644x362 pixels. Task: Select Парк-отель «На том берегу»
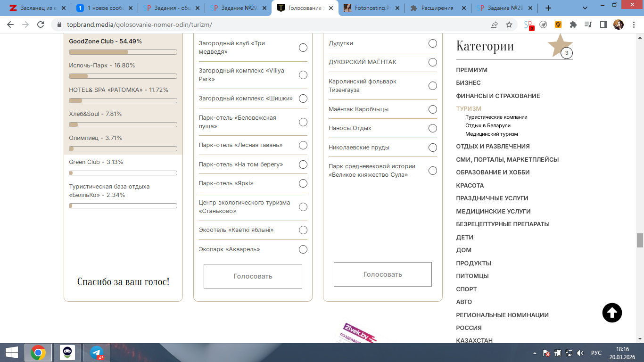[303, 165]
